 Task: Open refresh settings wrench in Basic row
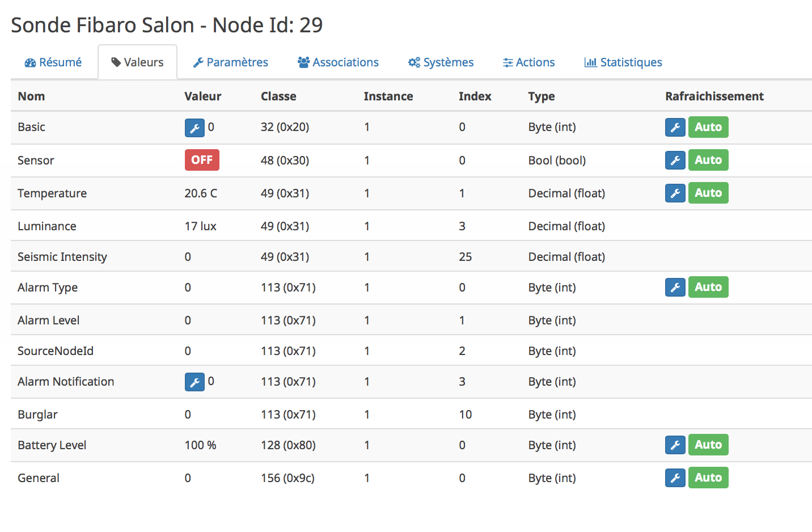coord(675,127)
